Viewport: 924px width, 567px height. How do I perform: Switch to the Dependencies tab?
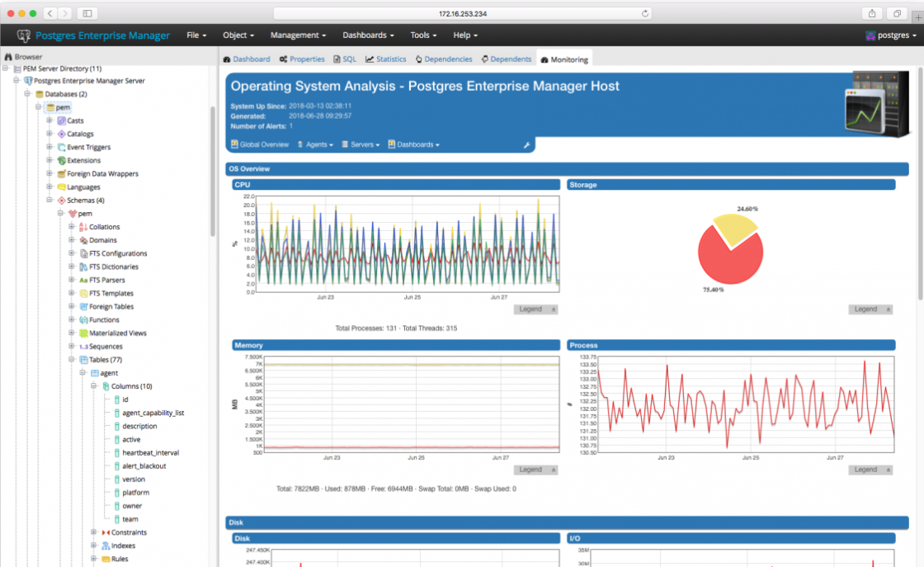point(444,59)
